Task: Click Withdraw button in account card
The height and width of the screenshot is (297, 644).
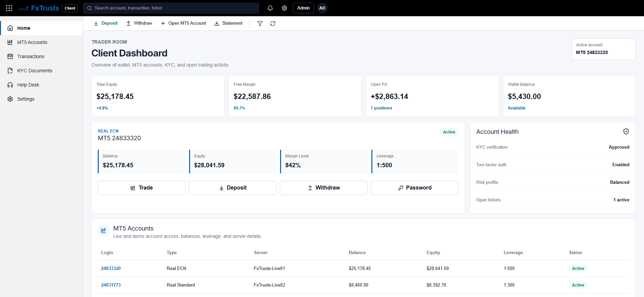Action: [324, 188]
